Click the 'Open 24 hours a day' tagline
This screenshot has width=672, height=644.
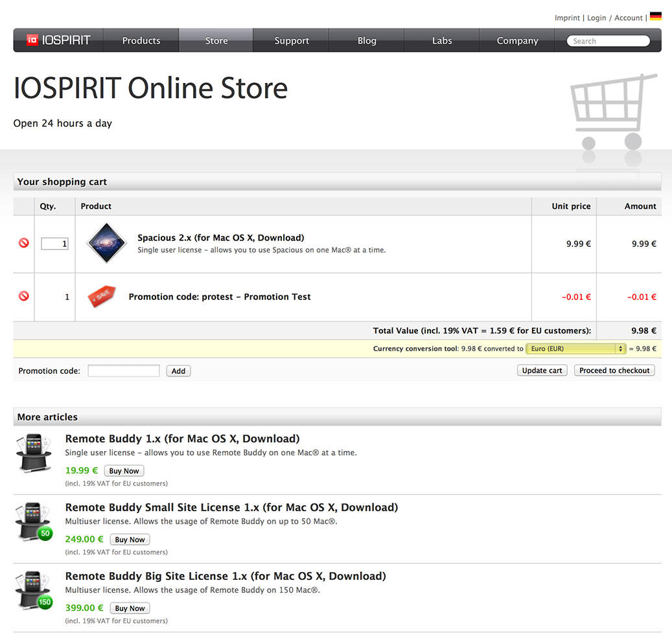pos(63,123)
